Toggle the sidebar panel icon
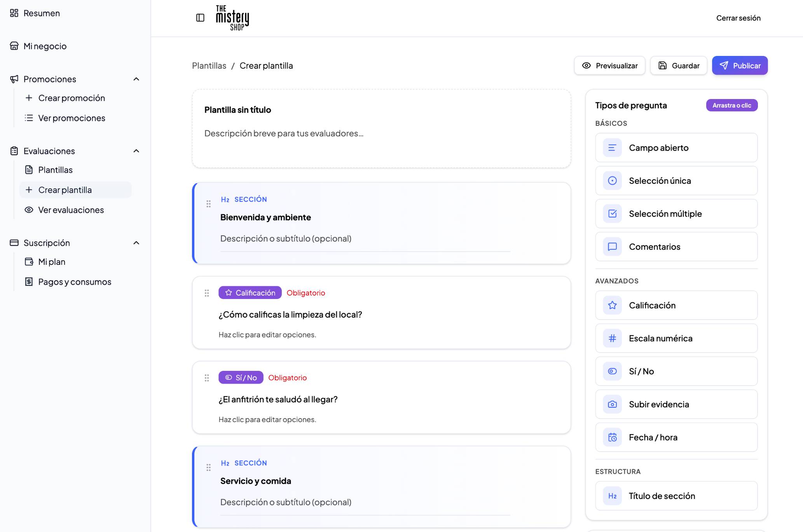Viewport: 803px width, 532px height. [x=200, y=18]
